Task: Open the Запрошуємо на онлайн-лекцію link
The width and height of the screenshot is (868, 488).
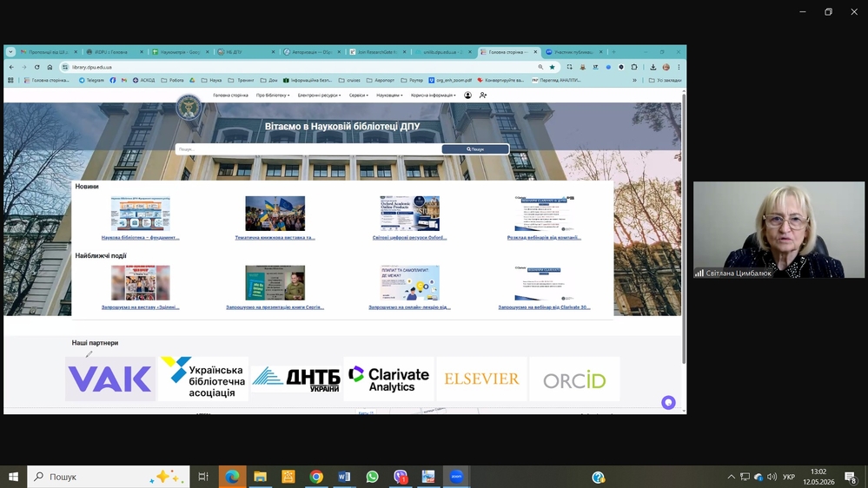Action: [409, 307]
